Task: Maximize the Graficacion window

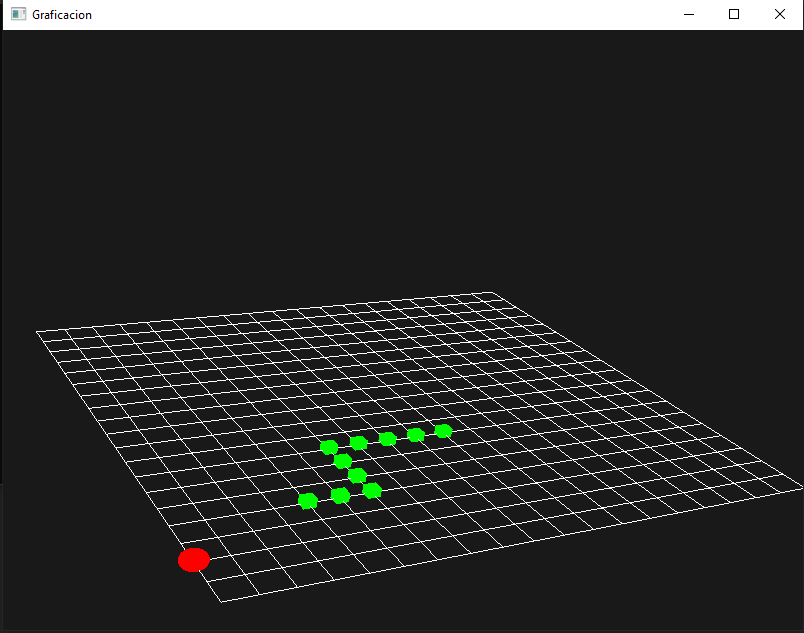Action: (734, 14)
